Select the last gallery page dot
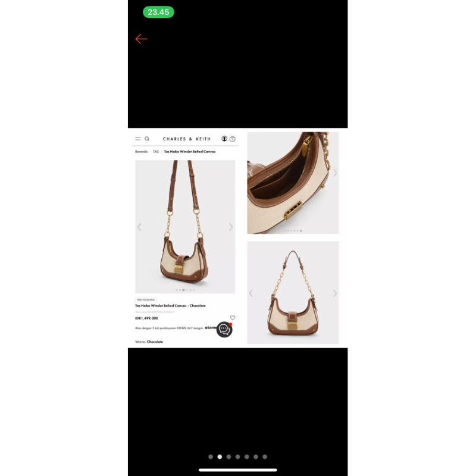 (265, 457)
